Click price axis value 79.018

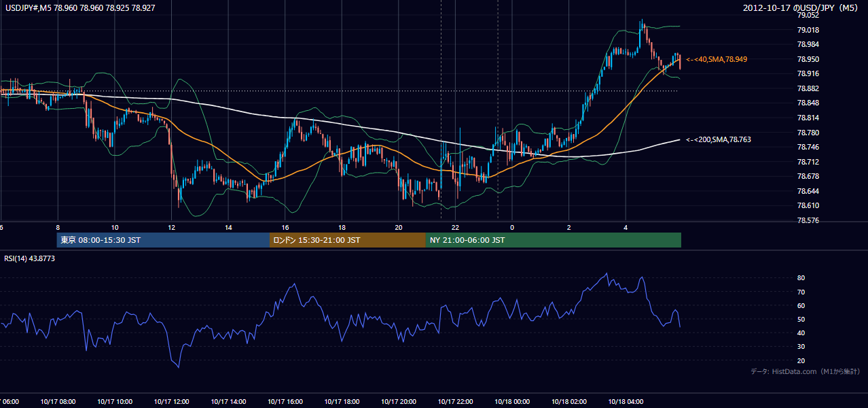point(808,30)
